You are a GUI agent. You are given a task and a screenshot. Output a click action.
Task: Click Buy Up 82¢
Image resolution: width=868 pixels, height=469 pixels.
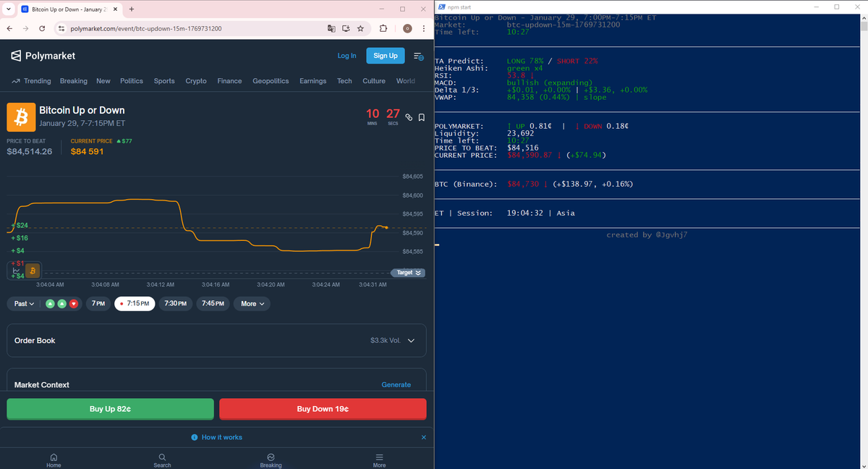click(x=110, y=409)
